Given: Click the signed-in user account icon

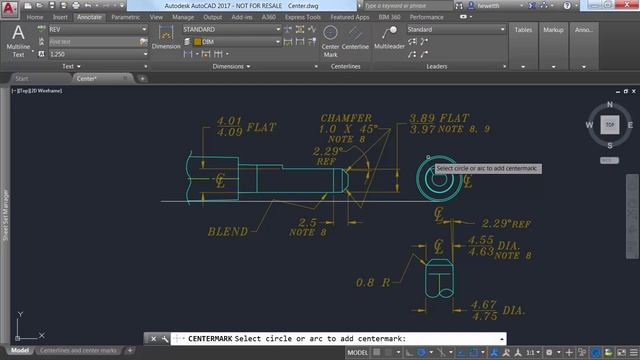Looking at the screenshot, I should point(471,6).
